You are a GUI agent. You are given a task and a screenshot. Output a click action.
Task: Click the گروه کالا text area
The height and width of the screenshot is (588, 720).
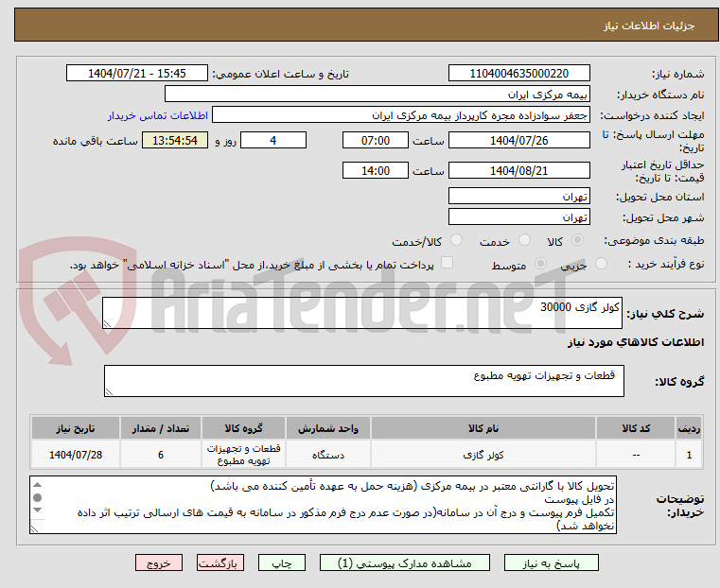[364, 381]
